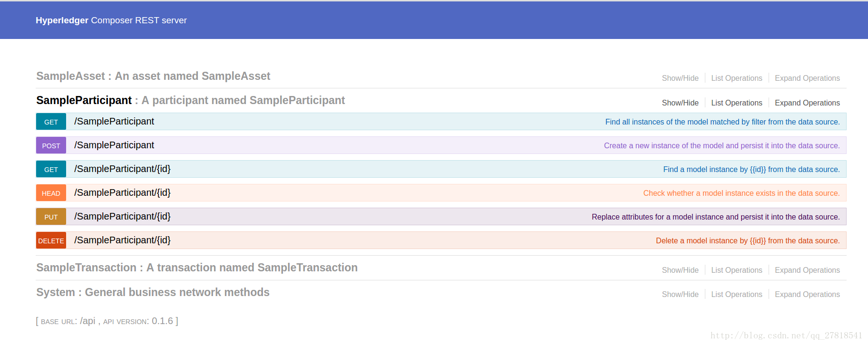Click Expand Operations for SampleTransaction
Viewport: 868px width, 345px height.
(x=807, y=270)
